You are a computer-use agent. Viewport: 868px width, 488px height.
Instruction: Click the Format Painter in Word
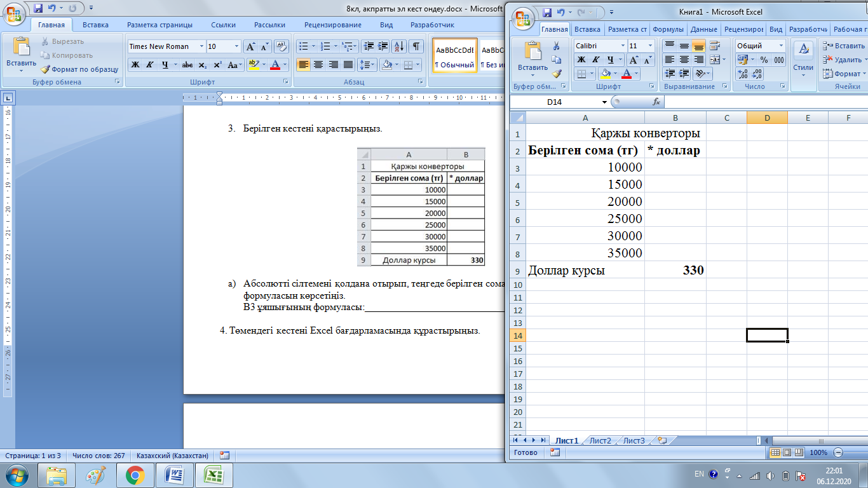[x=79, y=69]
